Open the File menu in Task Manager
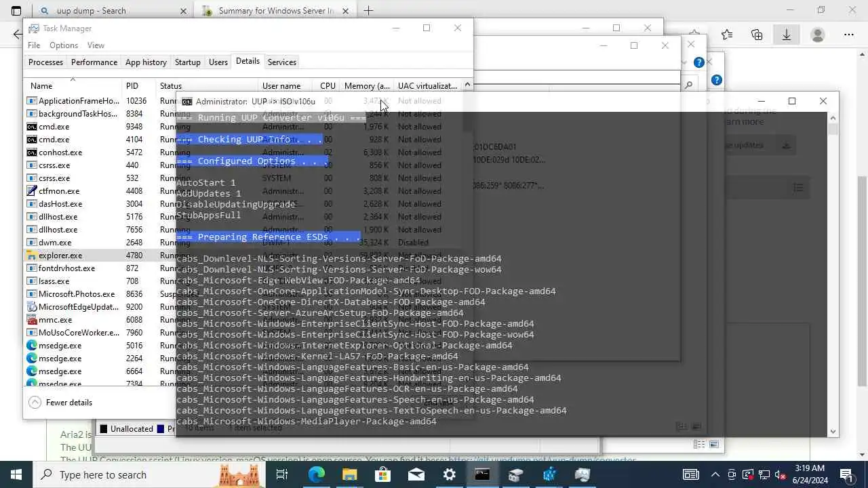The height and width of the screenshot is (488, 868). 34,45
